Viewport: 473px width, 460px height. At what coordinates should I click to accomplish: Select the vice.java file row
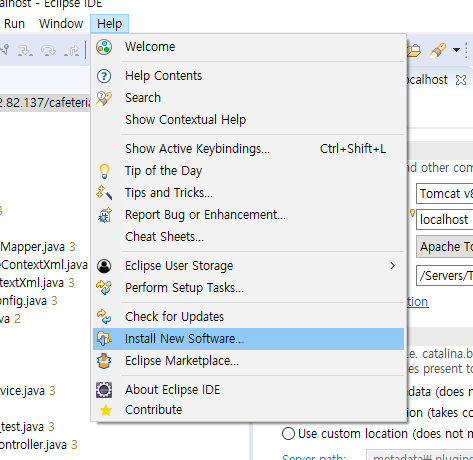(x=28, y=391)
